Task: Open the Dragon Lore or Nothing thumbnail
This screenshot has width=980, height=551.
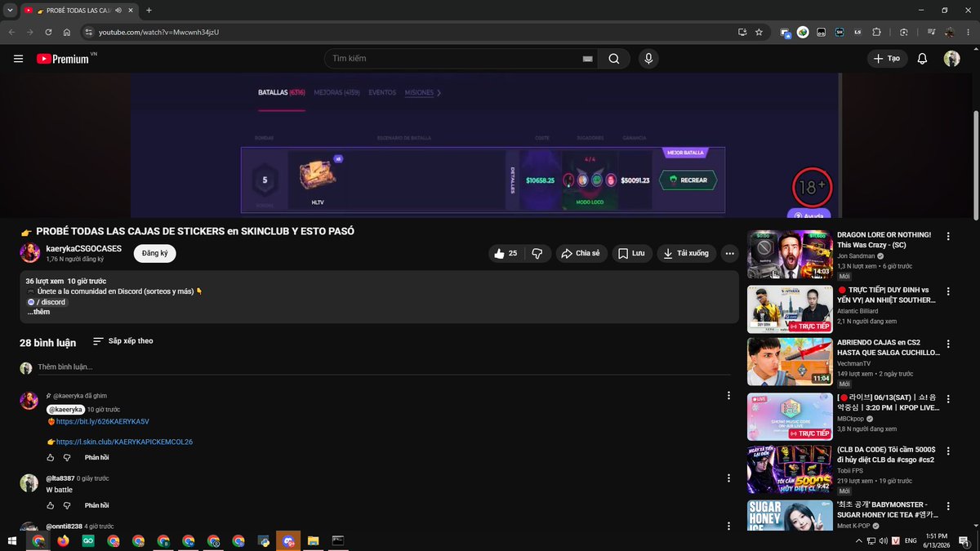Action: (x=790, y=254)
